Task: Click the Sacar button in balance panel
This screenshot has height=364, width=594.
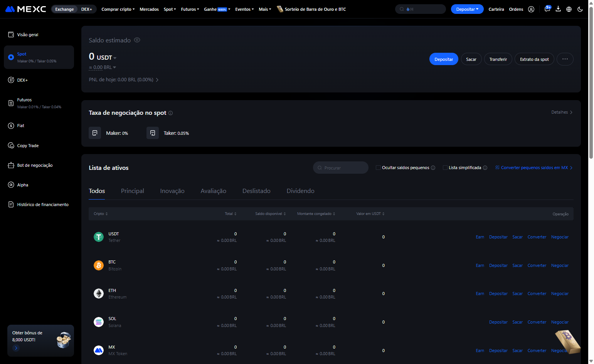Action: pos(471,59)
